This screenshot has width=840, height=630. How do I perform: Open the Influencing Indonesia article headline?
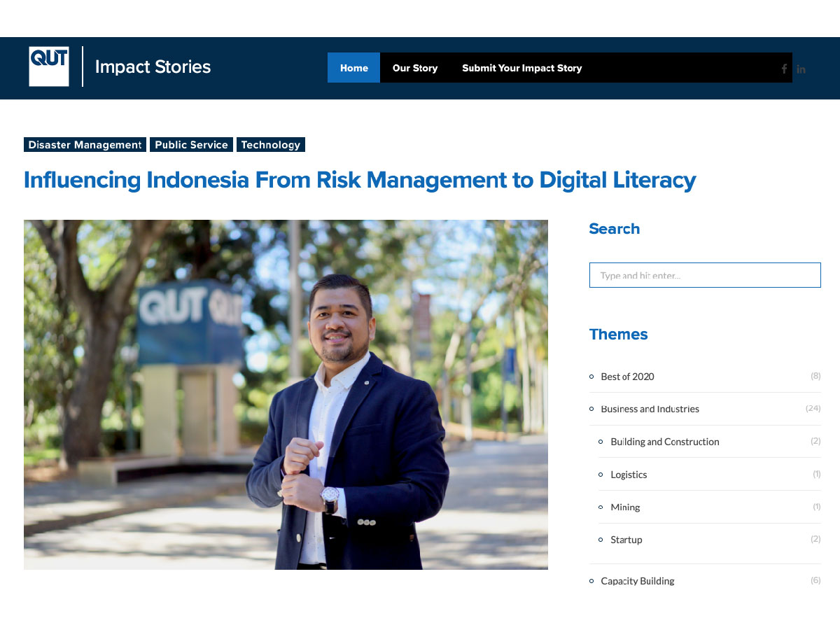coord(360,180)
